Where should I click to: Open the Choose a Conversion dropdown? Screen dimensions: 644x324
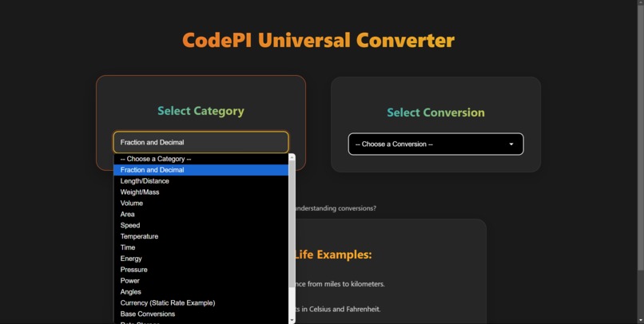pyautogui.click(x=435, y=144)
